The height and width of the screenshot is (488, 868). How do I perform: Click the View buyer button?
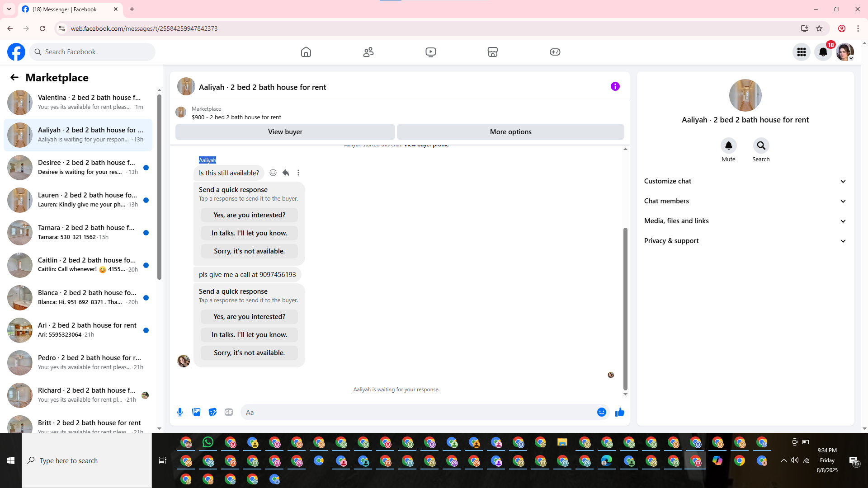click(x=285, y=132)
